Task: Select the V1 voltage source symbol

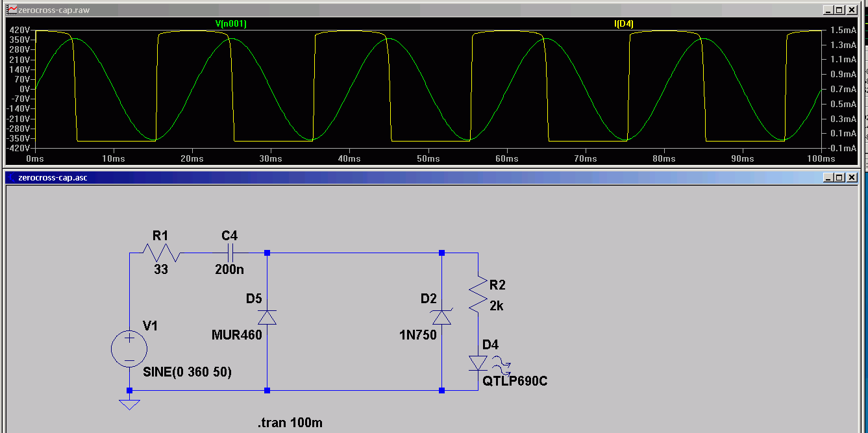Action: (129, 349)
